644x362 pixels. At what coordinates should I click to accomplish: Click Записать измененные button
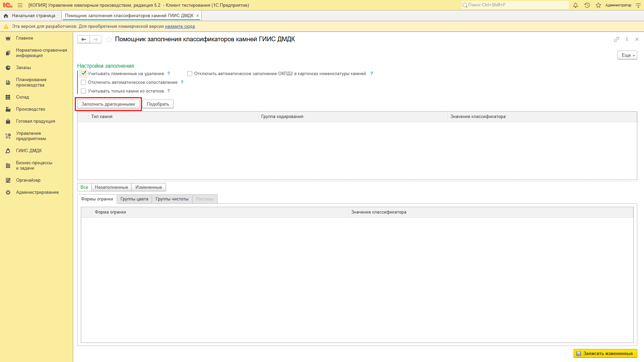click(x=605, y=353)
